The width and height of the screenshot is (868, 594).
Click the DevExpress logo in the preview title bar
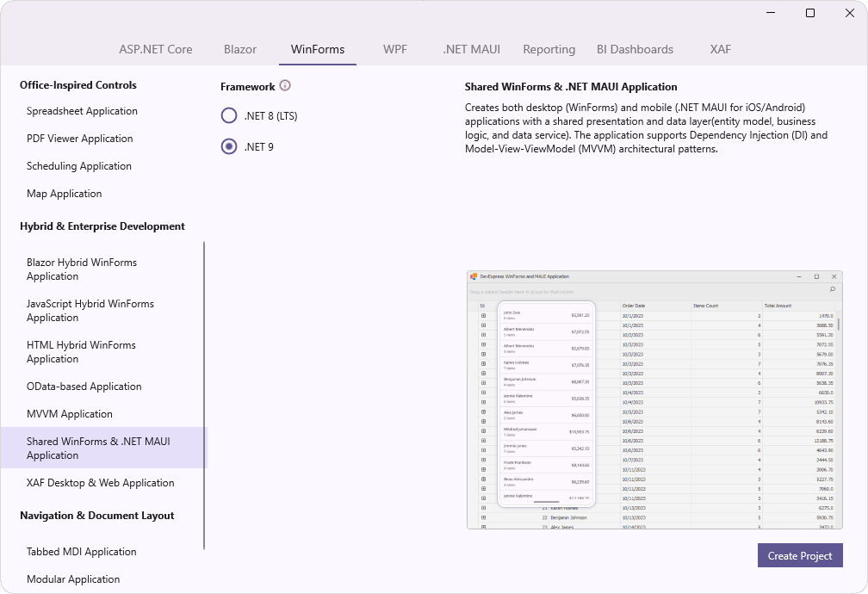(473, 276)
